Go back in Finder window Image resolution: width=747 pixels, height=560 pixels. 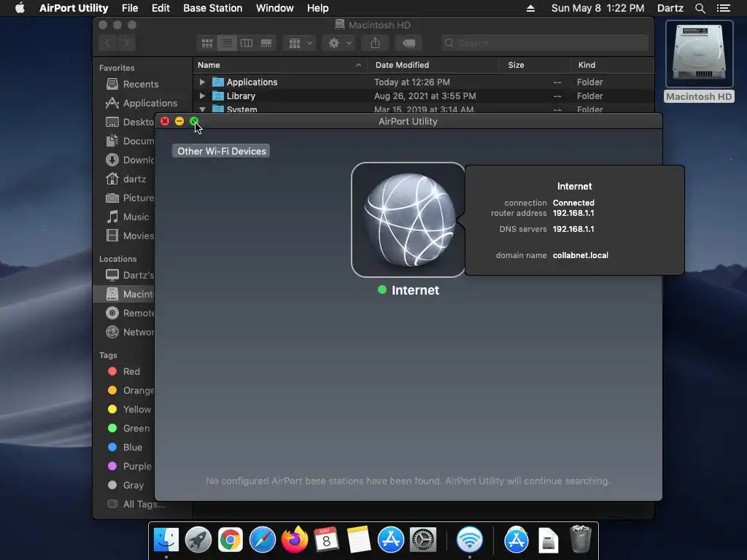(108, 43)
